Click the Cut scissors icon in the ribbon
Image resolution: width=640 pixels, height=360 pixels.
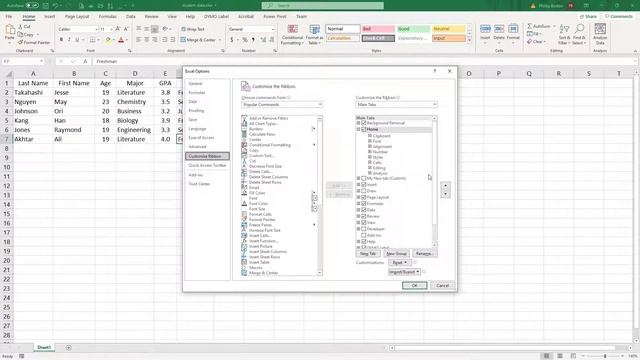pyautogui.click(x=20, y=27)
